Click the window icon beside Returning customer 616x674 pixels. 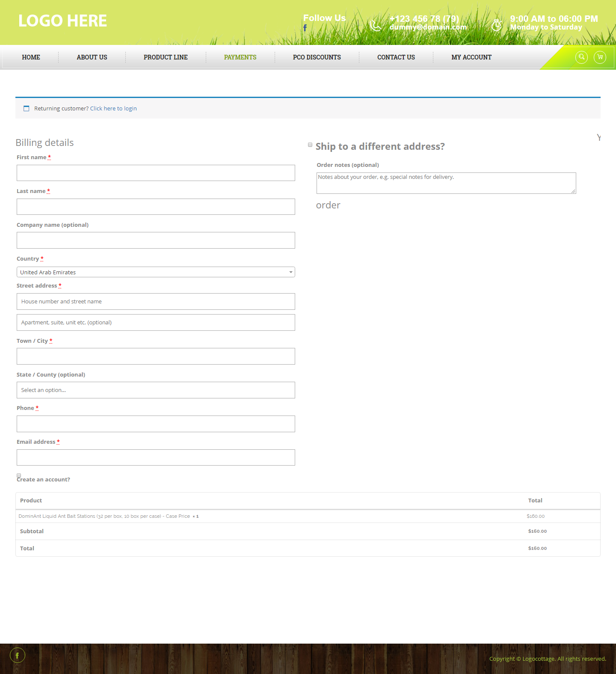(27, 109)
